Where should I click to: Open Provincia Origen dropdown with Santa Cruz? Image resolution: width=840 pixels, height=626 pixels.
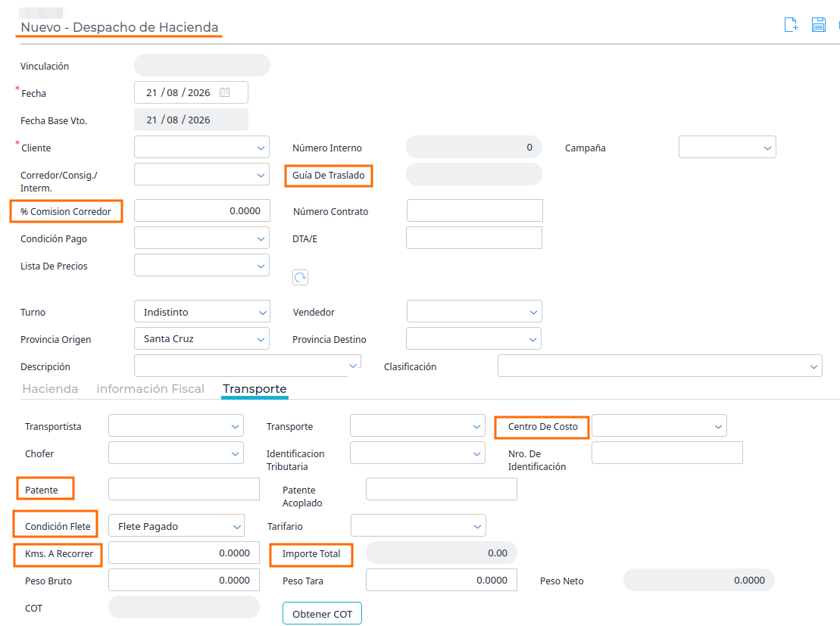201,338
